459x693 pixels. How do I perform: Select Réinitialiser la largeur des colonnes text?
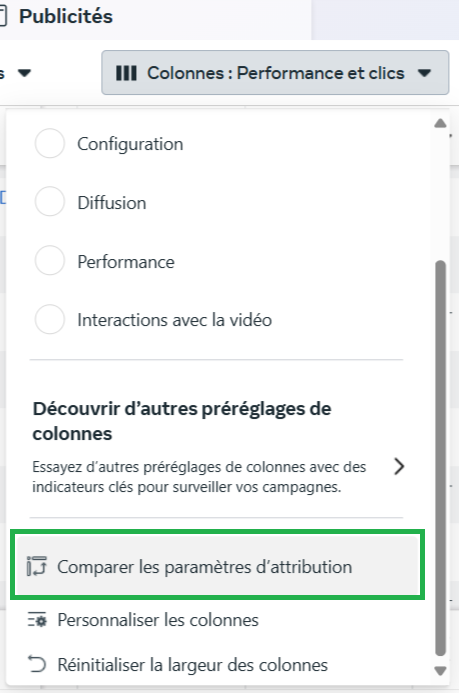pos(193,665)
